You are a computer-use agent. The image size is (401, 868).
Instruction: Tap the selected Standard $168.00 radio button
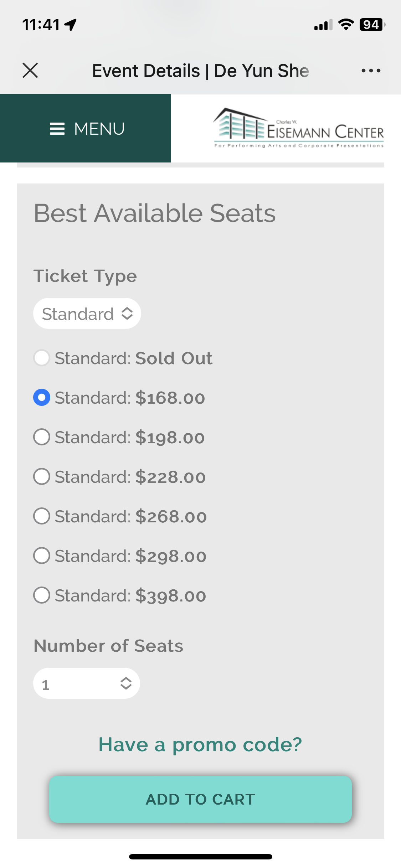pyautogui.click(x=42, y=397)
